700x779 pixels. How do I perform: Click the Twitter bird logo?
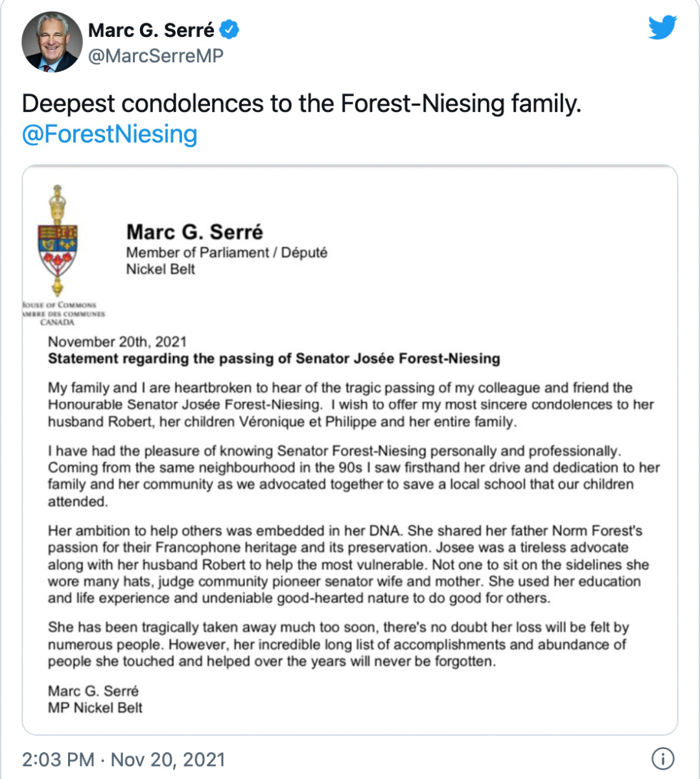(662, 28)
